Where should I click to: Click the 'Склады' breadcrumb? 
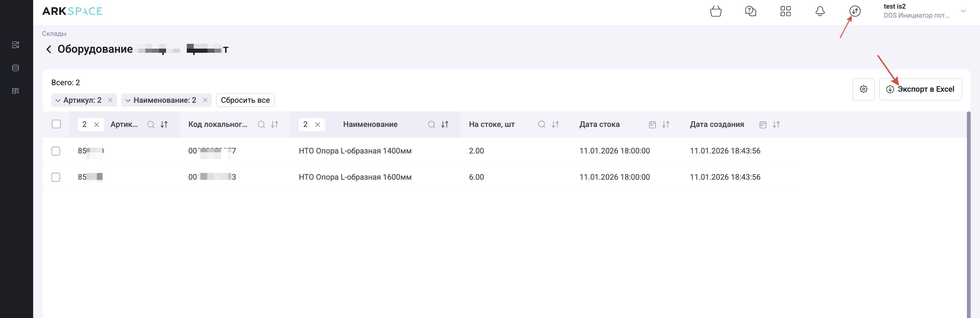click(54, 34)
